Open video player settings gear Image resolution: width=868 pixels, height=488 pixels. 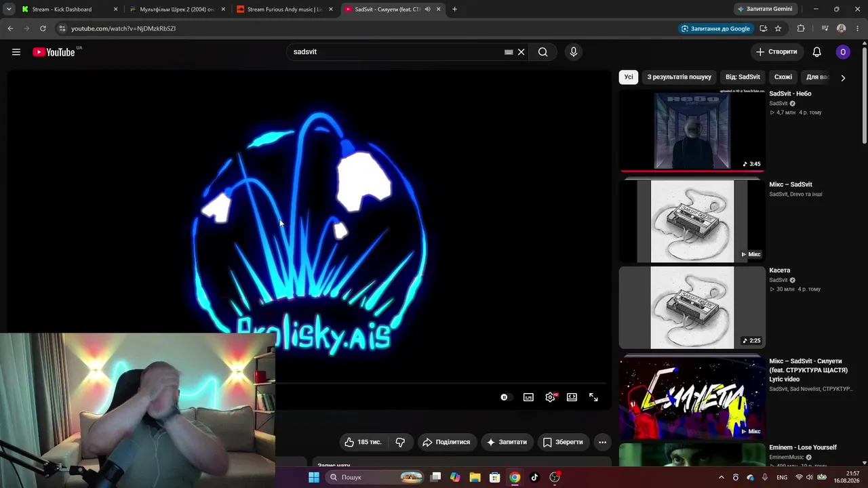coord(550,397)
